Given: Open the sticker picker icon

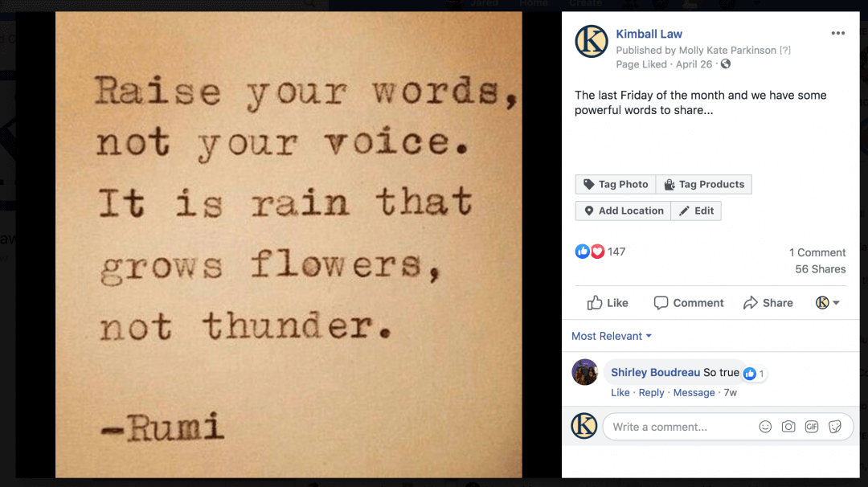Looking at the screenshot, I should (x=835, y=427).
